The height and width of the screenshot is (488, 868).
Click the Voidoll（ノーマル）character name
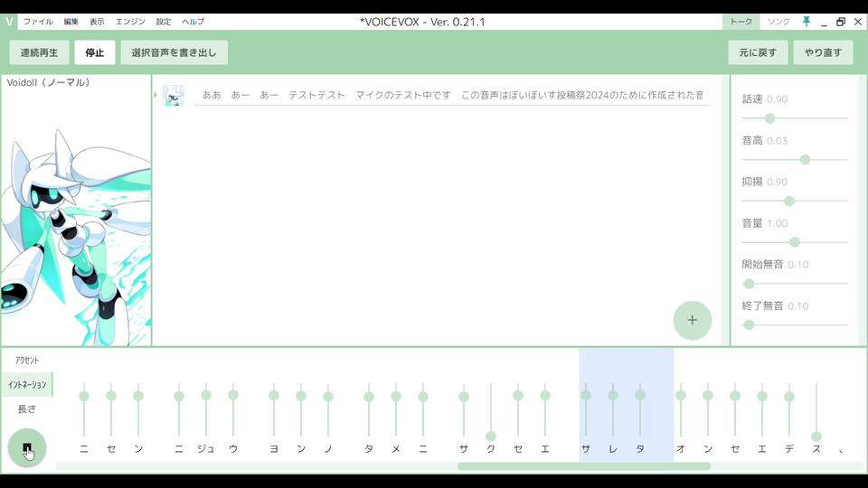click(x=48, y=82)
